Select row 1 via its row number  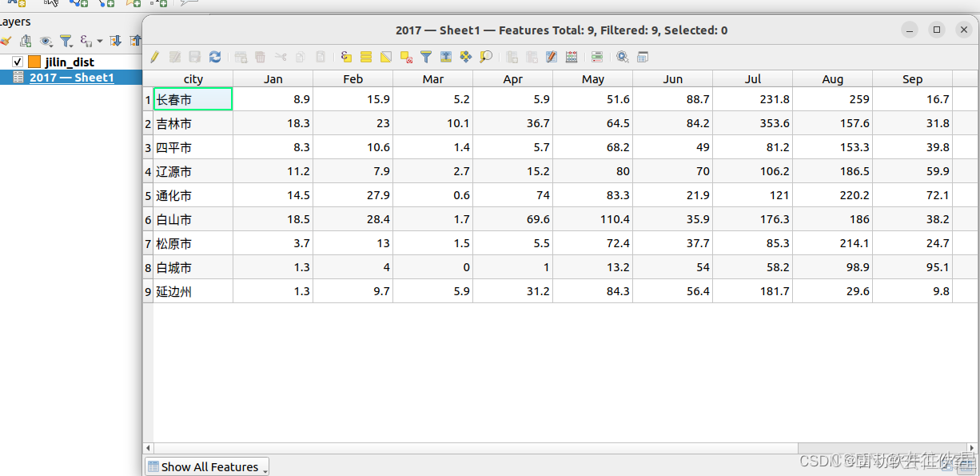148,99
